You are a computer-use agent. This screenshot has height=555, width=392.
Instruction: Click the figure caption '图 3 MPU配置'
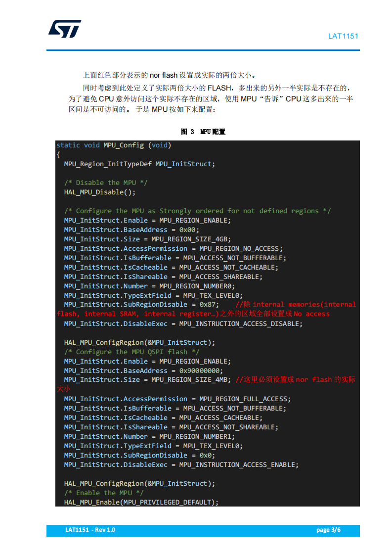coord(203,132)
